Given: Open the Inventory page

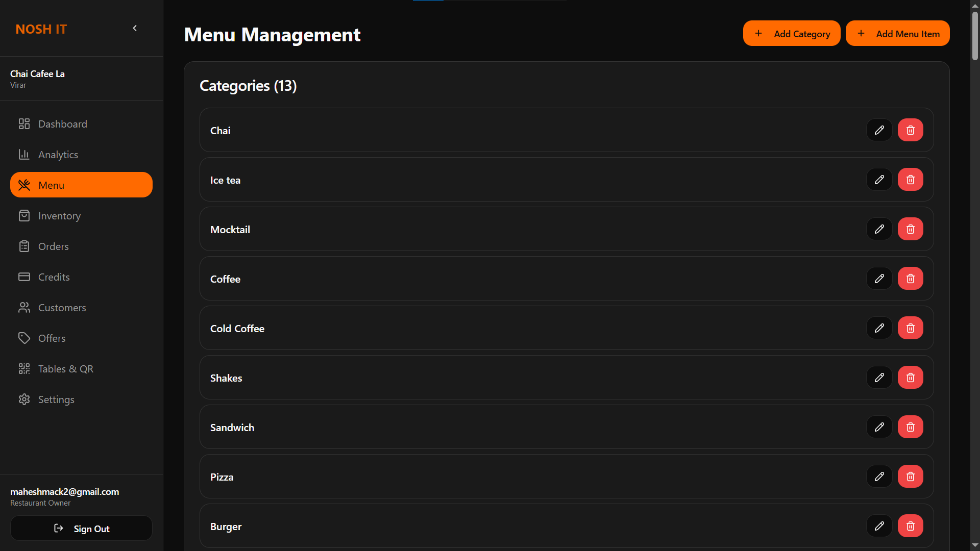Looking at the screenshot, I should click(x=59, y=215).
